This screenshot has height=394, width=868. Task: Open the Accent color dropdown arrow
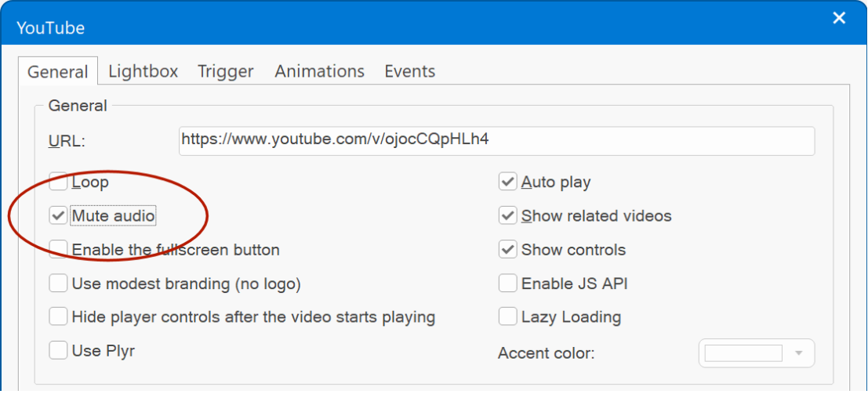click(x=798, y=353)
